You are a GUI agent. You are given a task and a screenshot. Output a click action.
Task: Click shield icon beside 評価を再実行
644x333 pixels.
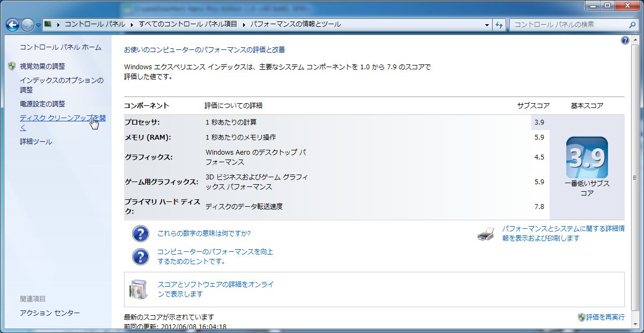[x=581, y=317]
